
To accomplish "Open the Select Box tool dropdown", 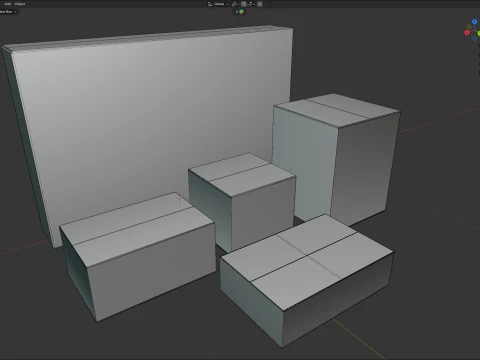I will click(x=8, y=12).
